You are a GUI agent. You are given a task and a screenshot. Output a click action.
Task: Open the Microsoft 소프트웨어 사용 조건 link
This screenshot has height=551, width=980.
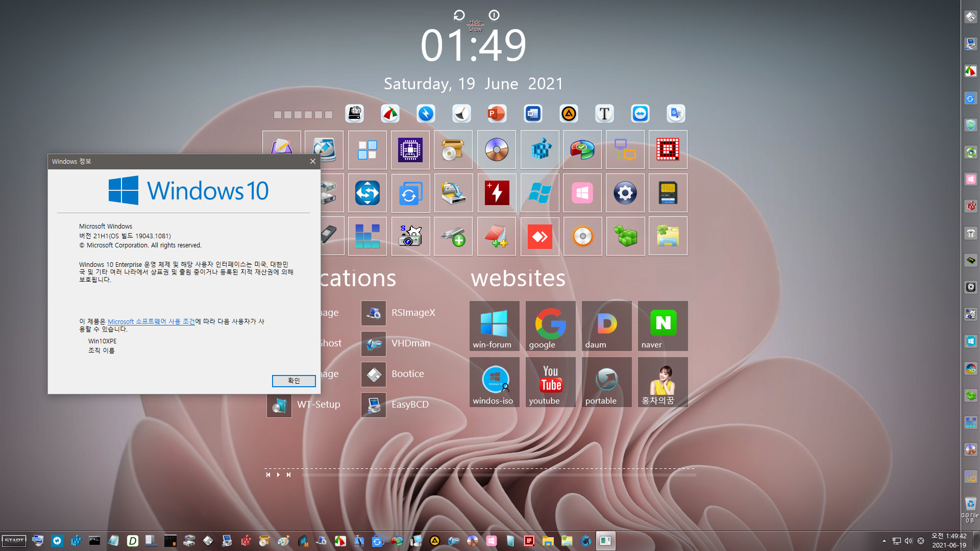(151, 321)
